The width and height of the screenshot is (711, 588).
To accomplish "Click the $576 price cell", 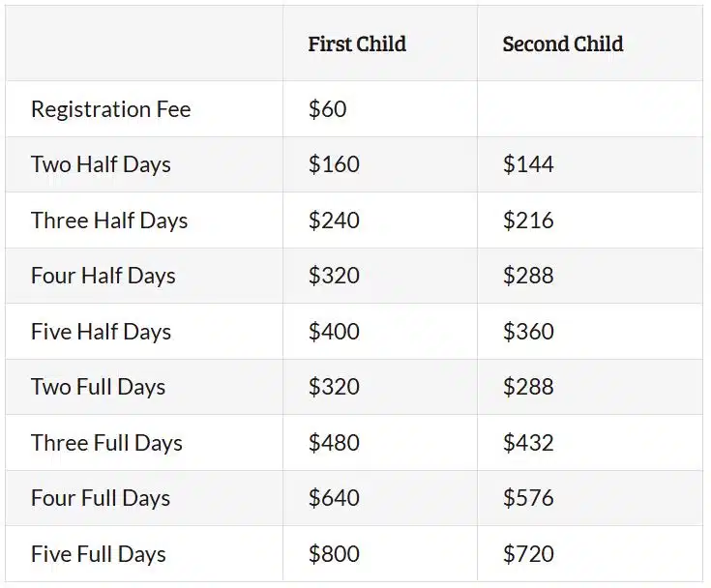I will pos(528,498).
